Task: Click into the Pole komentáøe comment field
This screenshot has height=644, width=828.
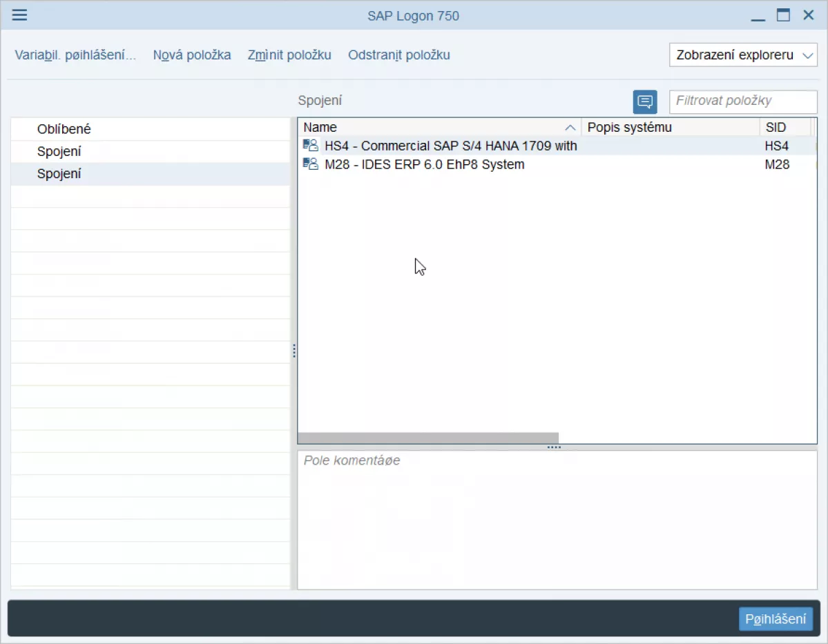Action: [557, 520]
